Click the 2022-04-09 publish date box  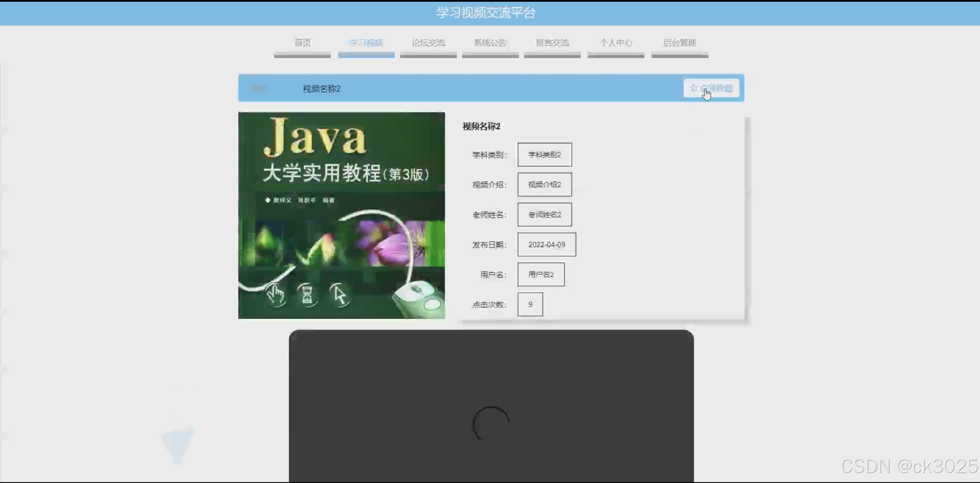pos(547,245)
